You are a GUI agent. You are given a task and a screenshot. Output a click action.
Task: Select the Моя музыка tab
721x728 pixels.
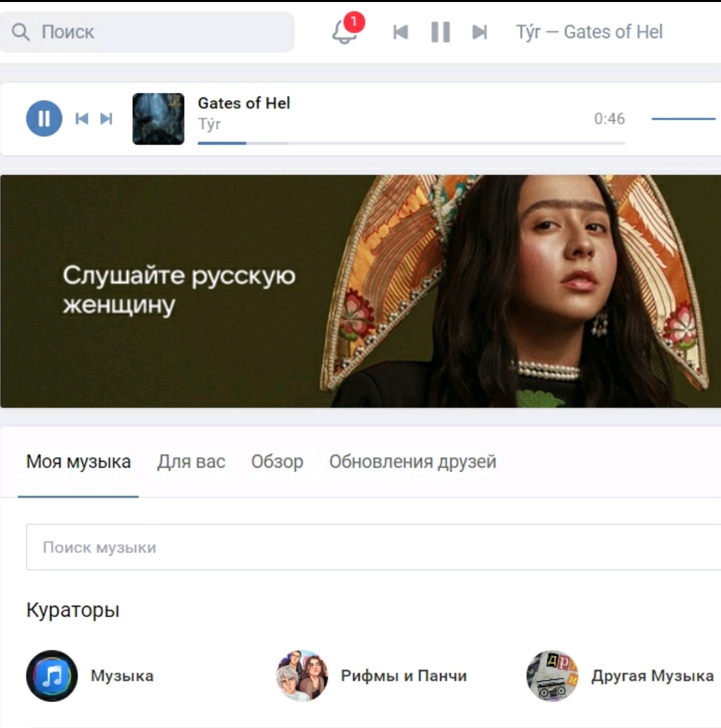[x=78, y=462]
